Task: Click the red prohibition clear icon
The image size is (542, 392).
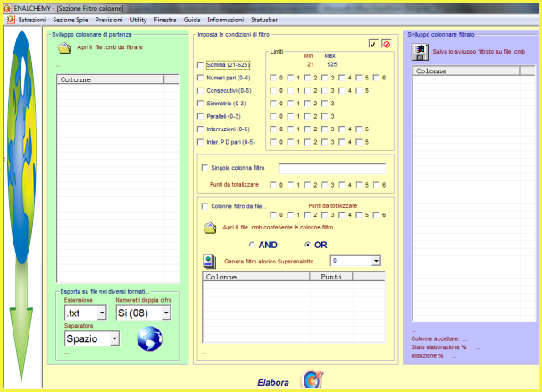Action: point(387,44)
